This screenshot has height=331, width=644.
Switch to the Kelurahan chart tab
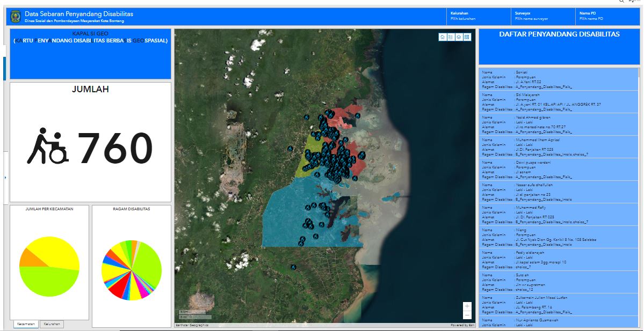coord(52,324)
